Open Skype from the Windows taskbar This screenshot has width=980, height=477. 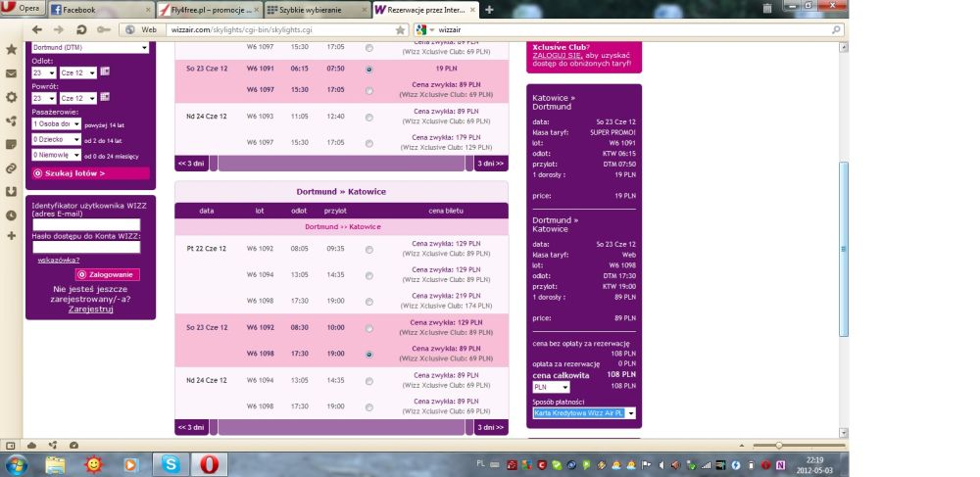tap(171, 464)
